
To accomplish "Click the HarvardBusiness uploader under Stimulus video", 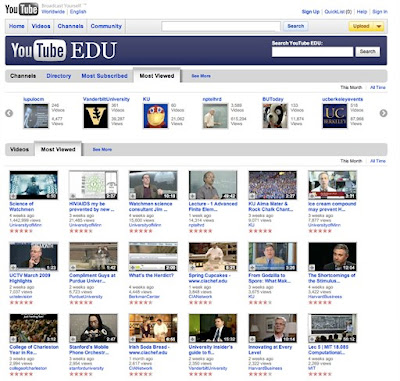I will coord(325,297).
